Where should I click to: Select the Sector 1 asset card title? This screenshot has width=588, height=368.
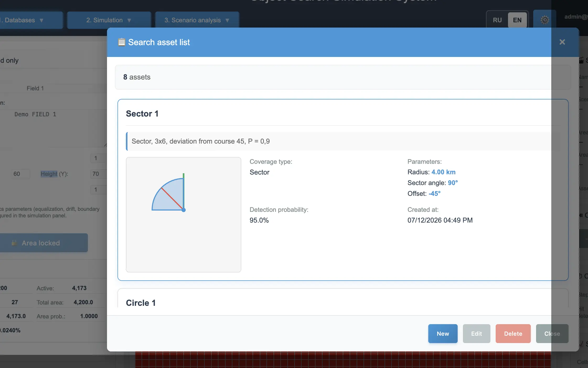(x=142, y=114)
